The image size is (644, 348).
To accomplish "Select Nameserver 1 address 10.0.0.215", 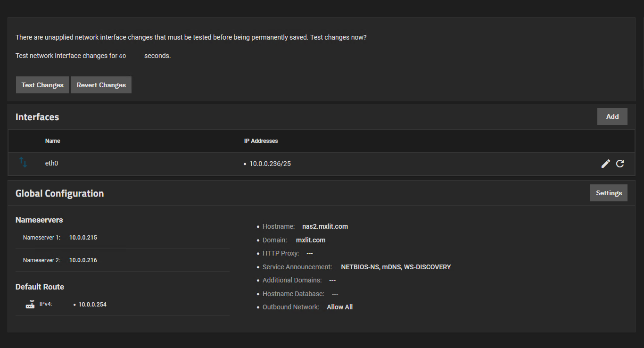I will [x=83, y=237].
